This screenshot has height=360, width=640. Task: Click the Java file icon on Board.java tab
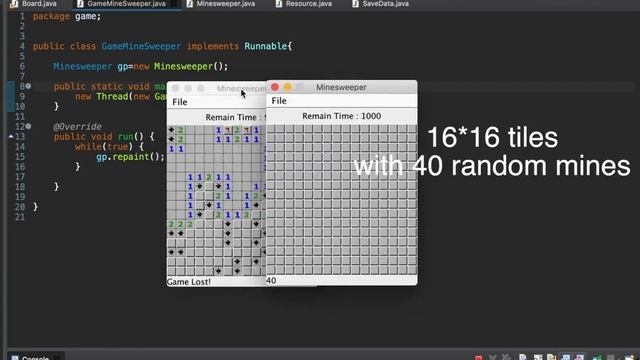(x=14, y=4)
